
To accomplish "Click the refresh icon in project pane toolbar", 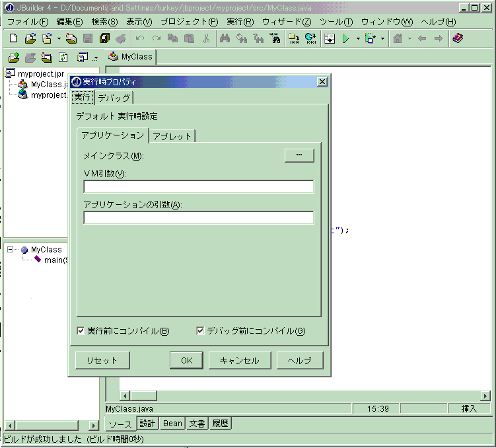I will click(x=63, y=57).
